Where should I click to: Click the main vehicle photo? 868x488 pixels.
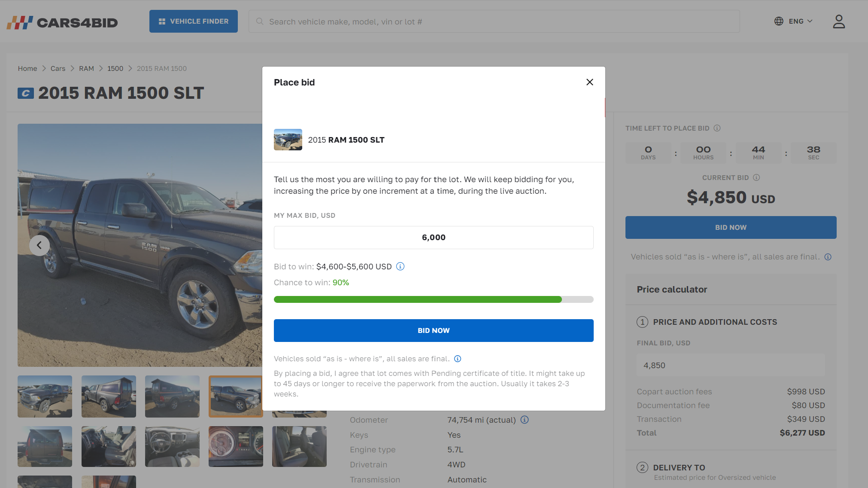click(x=140, y=245)
